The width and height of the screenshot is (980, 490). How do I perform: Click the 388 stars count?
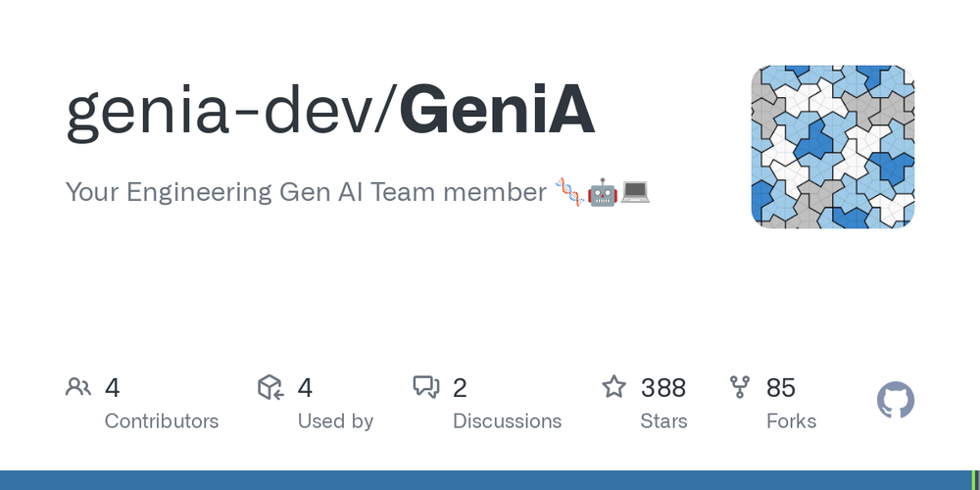click(x=663, y=388)
